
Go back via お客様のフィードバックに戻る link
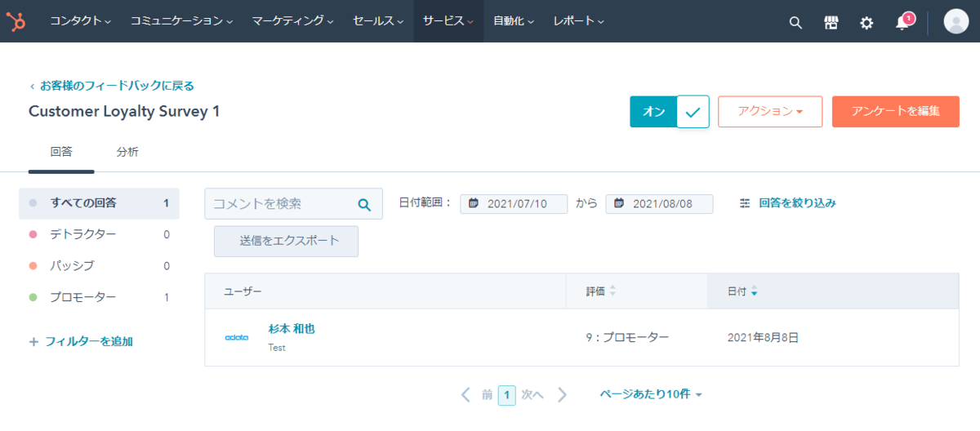[x=116, y=86]
